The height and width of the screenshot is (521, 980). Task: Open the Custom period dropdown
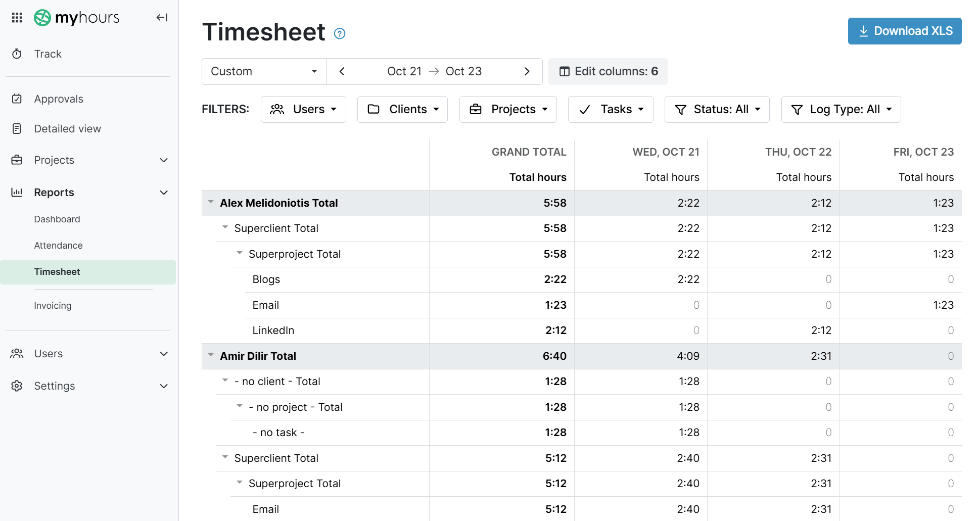(264, 71)
